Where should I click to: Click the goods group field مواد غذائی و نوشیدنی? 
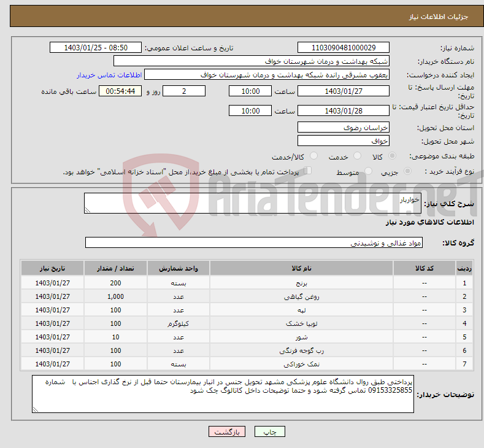click(254, 242)
